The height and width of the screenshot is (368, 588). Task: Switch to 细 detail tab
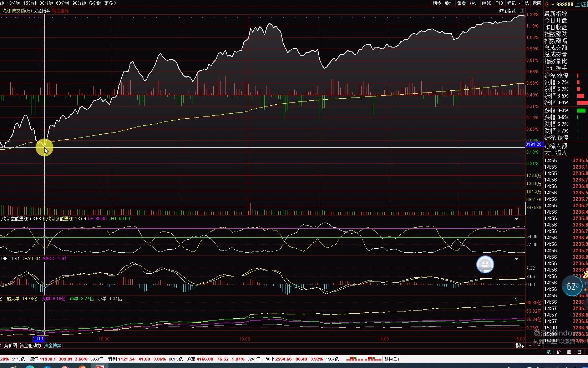pyautogui.click(x=569, y=352)
